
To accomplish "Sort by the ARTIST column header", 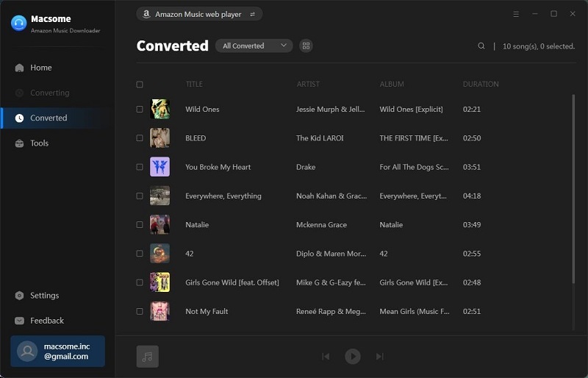I will (308, 84).
